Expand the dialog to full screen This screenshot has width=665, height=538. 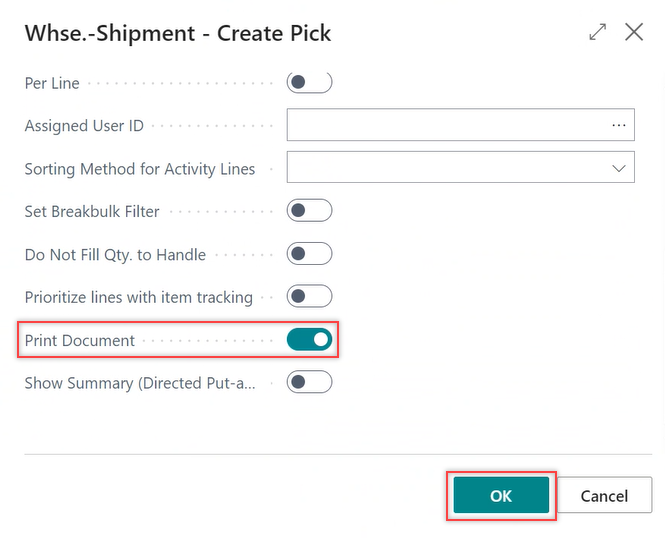tap(598, 32)
